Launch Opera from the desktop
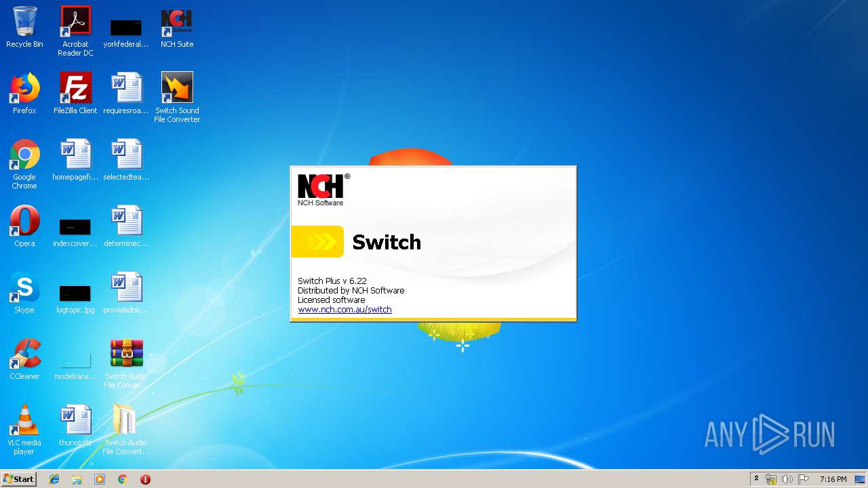The height and width of the screenshot is (488, 868). coord(24,226)
